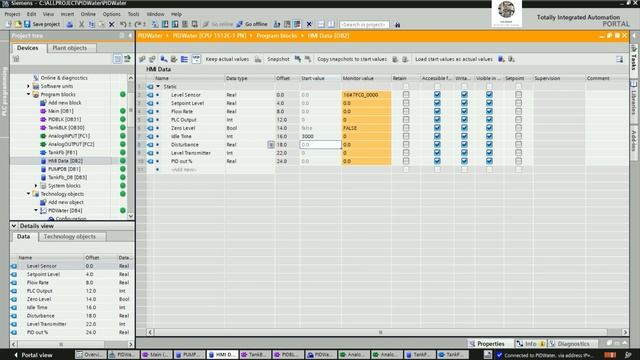Toggle Retain checkbox for Idle Time
The width and height of the screenshot is (640, 360).
pos(406,136)
